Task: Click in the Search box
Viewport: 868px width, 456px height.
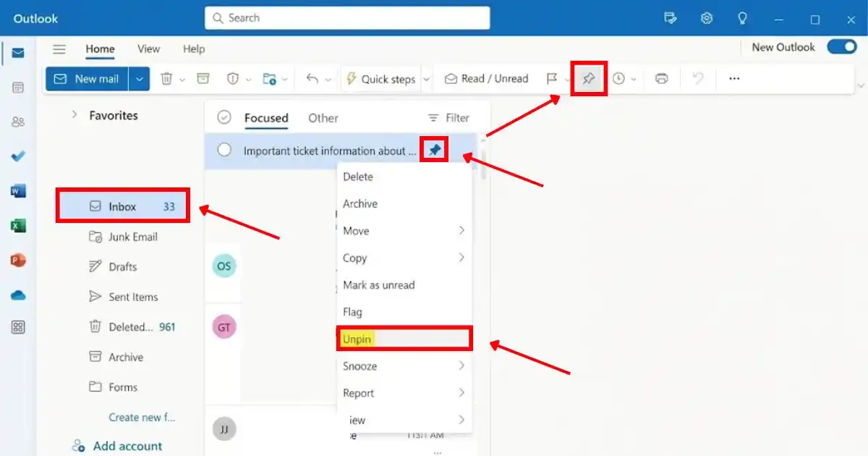Action: click(347, 18)
